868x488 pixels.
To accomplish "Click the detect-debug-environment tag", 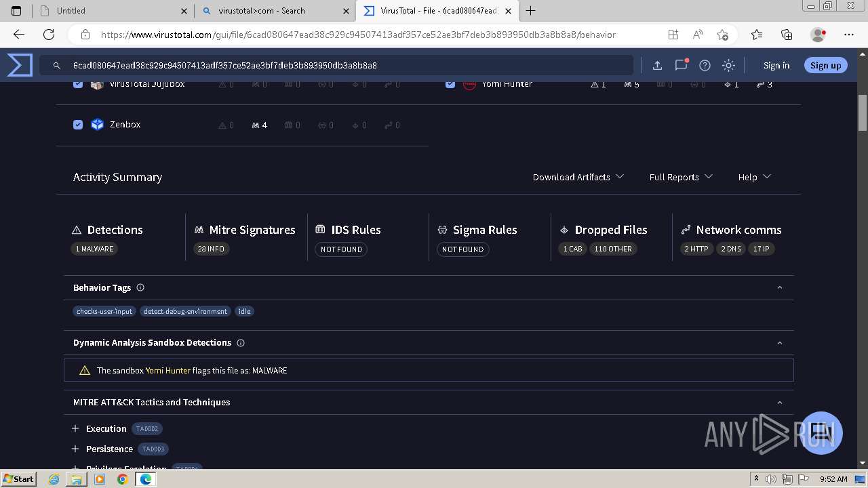I will tap(185, 311).
